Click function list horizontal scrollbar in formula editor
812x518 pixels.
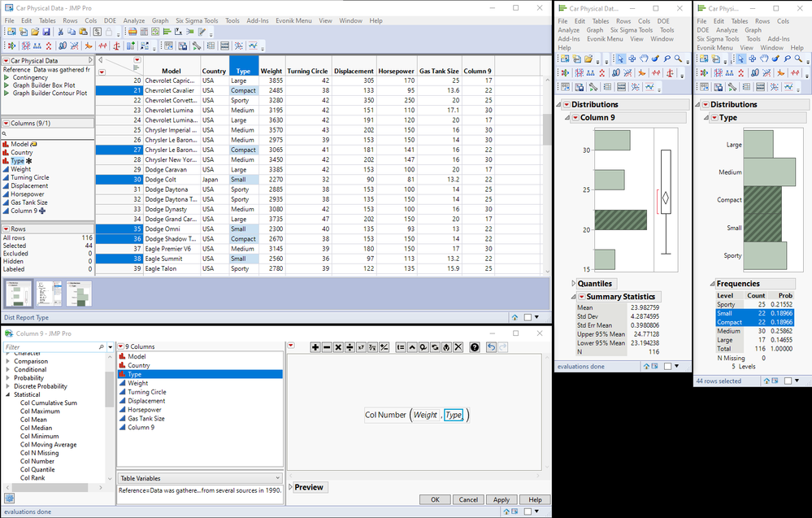[x=50, y=488]
